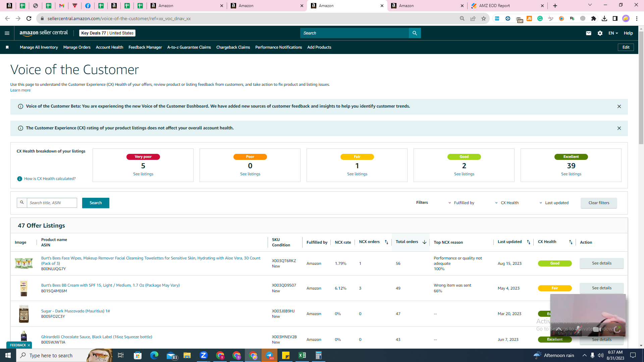This screenshot has width=644, height=362.
Task: Open a new browser tab
Action: [555, 6]
